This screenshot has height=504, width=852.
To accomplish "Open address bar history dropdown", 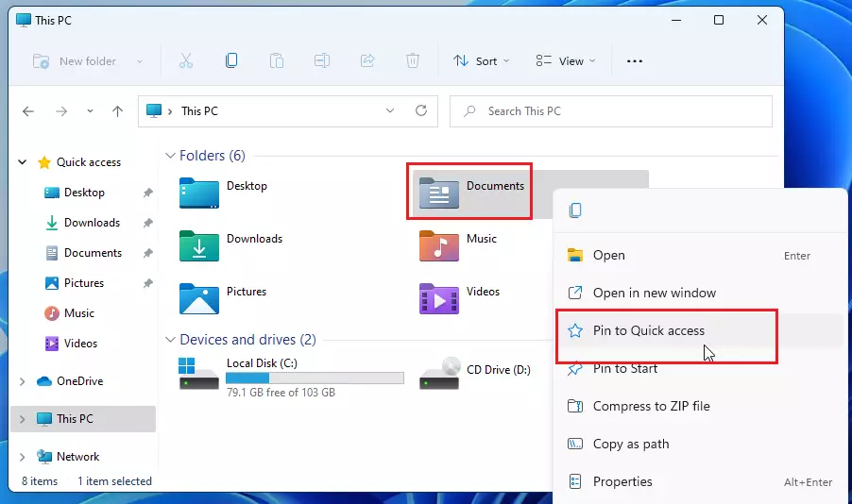I will pyautogui.click(x=390, y=110).
